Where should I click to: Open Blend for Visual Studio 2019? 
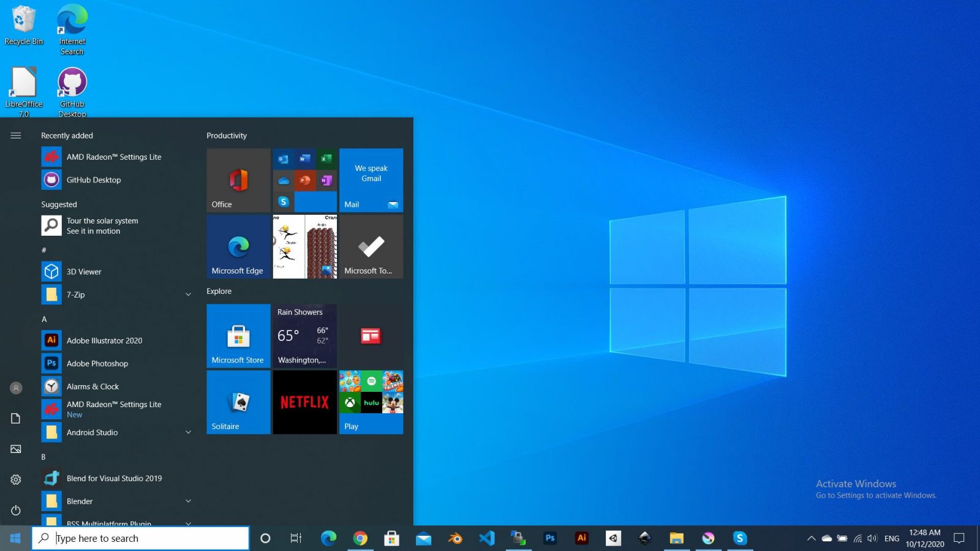116,478
